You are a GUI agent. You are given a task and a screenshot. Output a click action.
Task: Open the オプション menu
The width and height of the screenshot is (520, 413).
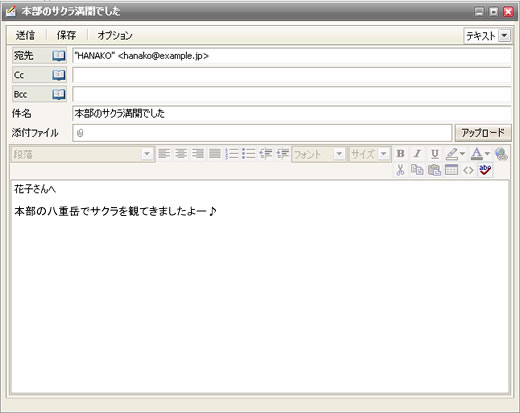(115, 35)
